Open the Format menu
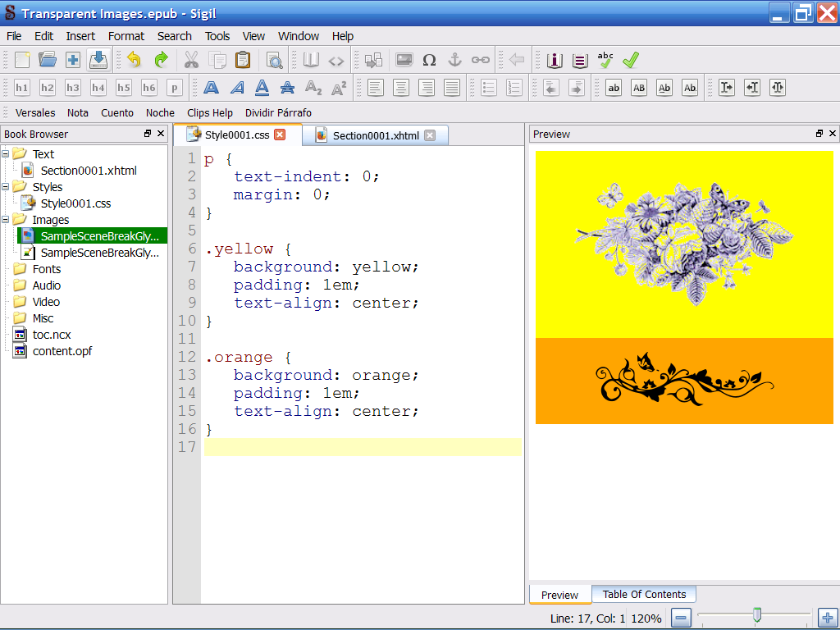This screenshot has height=630, width=840. click(126, 36)
